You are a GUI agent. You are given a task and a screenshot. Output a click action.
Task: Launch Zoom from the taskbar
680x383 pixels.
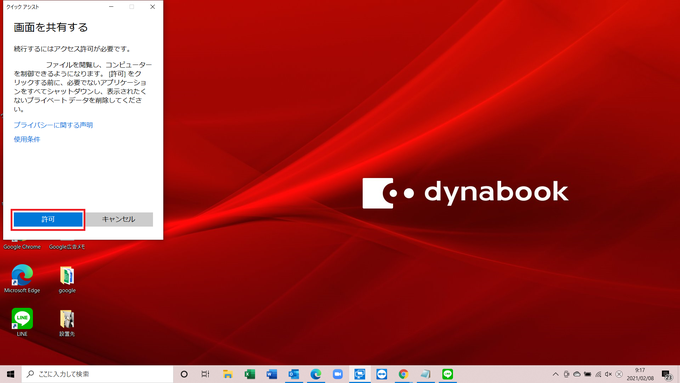pyautogui.click(x=337, y=374)
